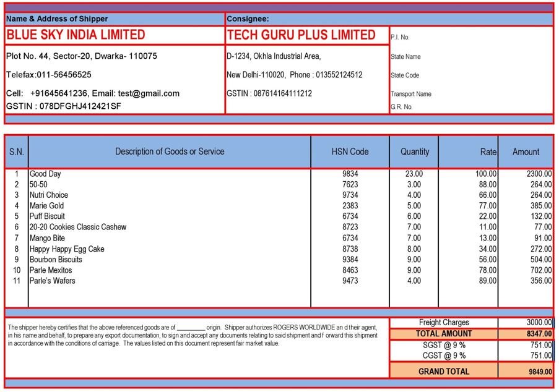Click the 'Quantity' column header
559x392 pixels.
pos(415,151)
